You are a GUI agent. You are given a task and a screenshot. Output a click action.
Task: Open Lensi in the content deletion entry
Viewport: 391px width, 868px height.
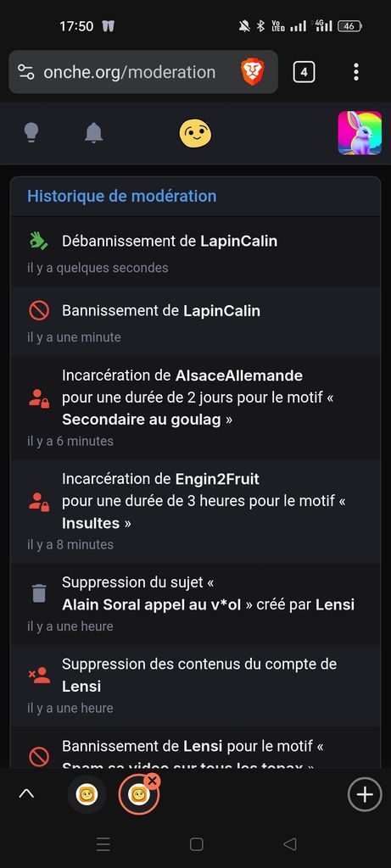pos(81,687)
